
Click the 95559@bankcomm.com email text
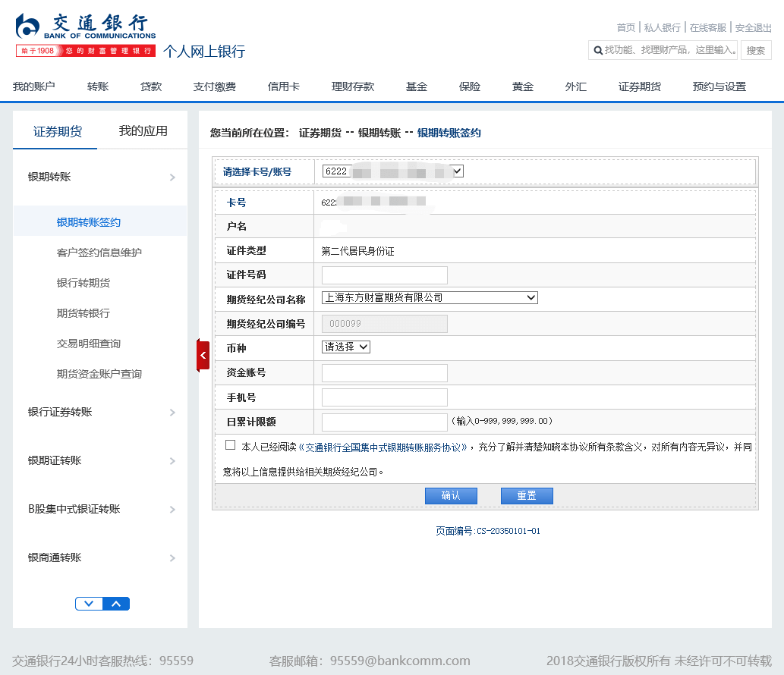[x=400, y=661]
